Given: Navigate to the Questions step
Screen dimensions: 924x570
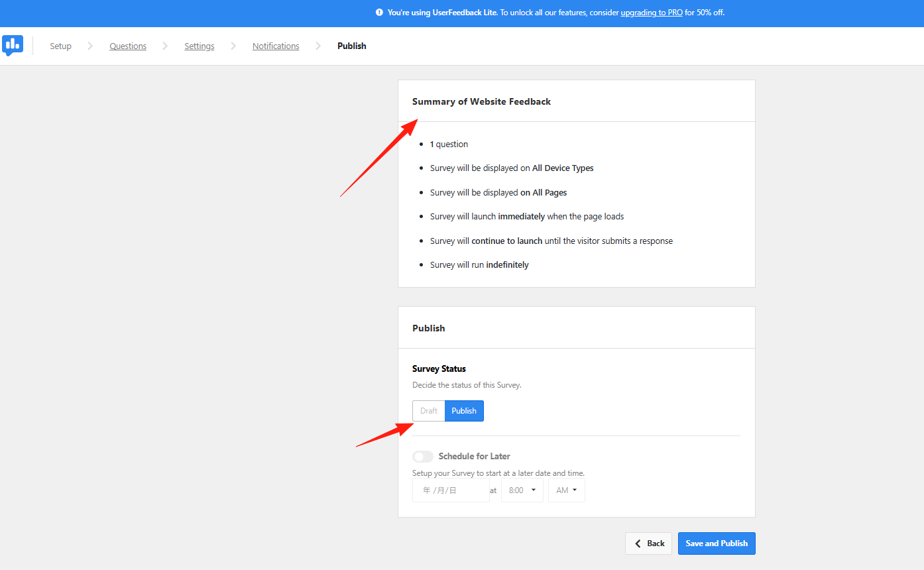Looking at the screenshot, I should [x=128, y=46].
